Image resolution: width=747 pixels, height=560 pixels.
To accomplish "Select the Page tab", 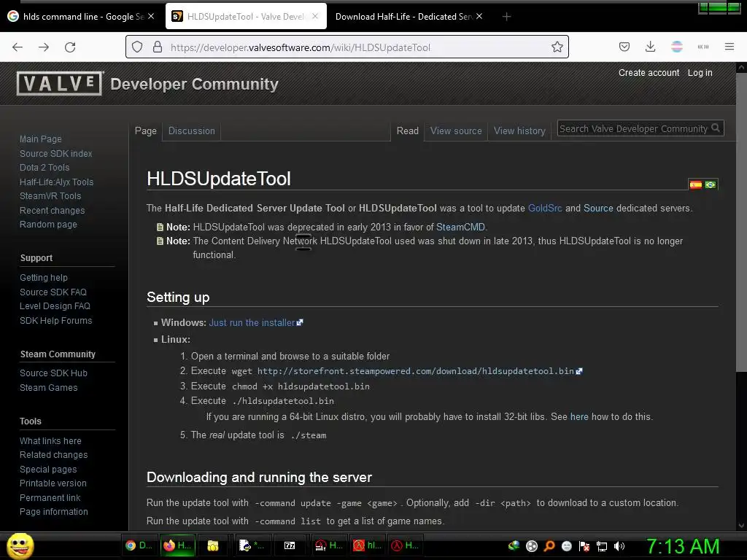I will (x=146, y=131).
